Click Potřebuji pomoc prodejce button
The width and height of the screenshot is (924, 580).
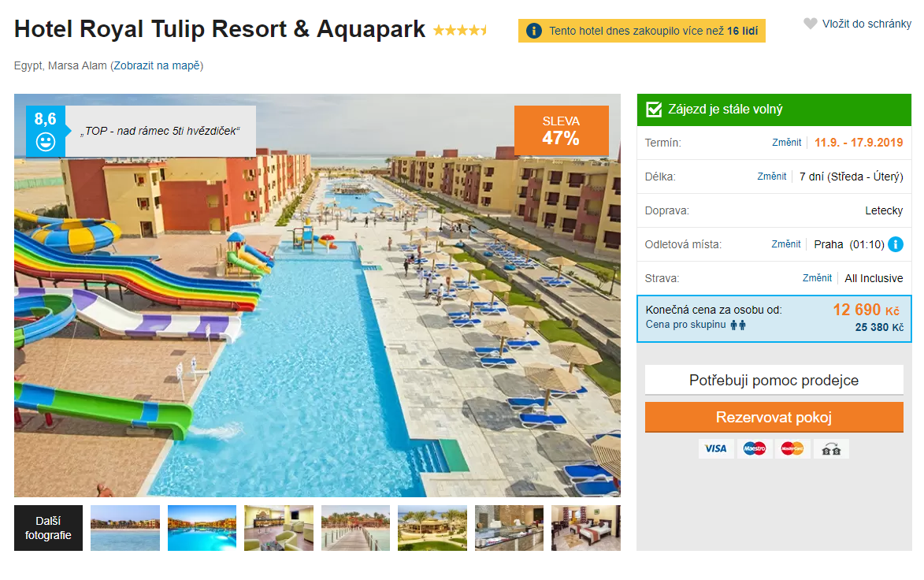[774, 380]
